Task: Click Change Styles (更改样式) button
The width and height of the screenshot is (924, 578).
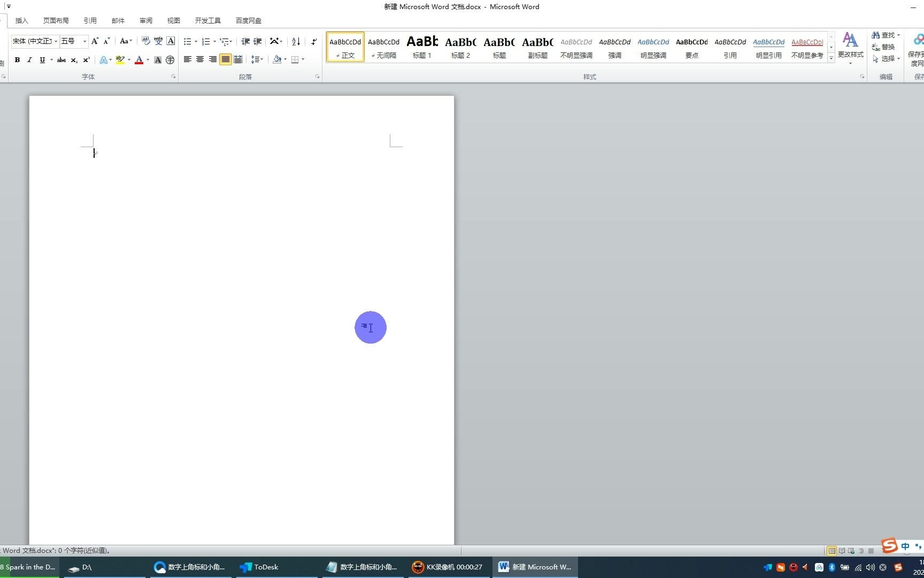Action: click(850, 48)
